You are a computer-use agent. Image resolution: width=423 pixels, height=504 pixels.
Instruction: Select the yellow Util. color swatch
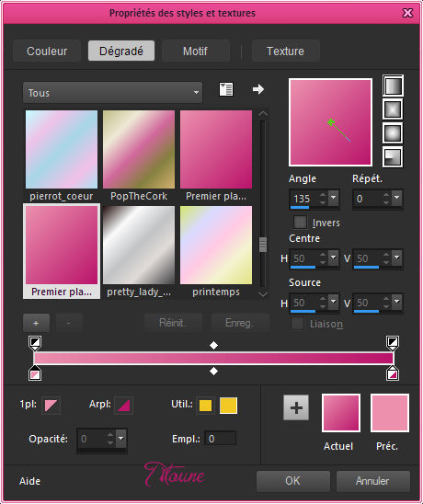(x=228, y=406)
